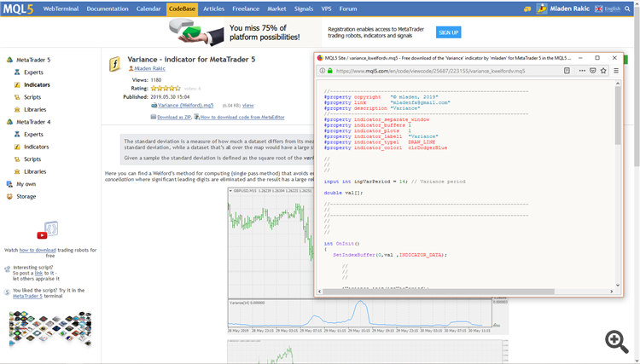The height and width of the screenshot is (364, 640).
Task: Click the Libraries icon under MetaTrader 4
Action: pos(17,171)
